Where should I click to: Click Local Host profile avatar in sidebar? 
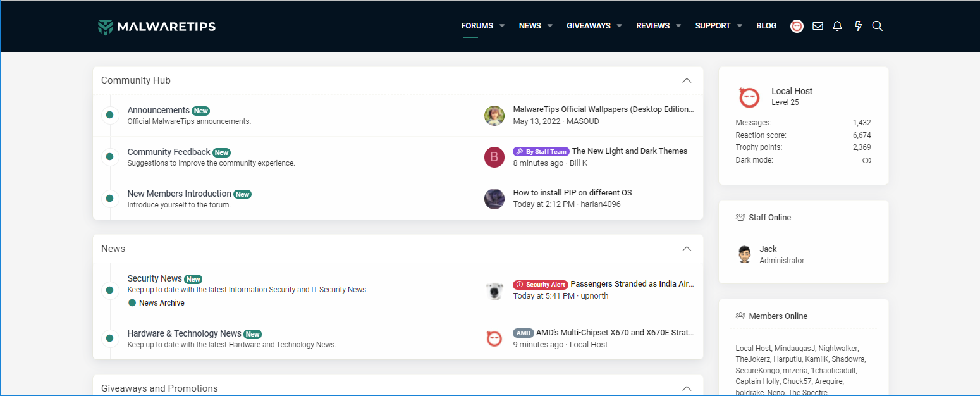pos(749,97)
